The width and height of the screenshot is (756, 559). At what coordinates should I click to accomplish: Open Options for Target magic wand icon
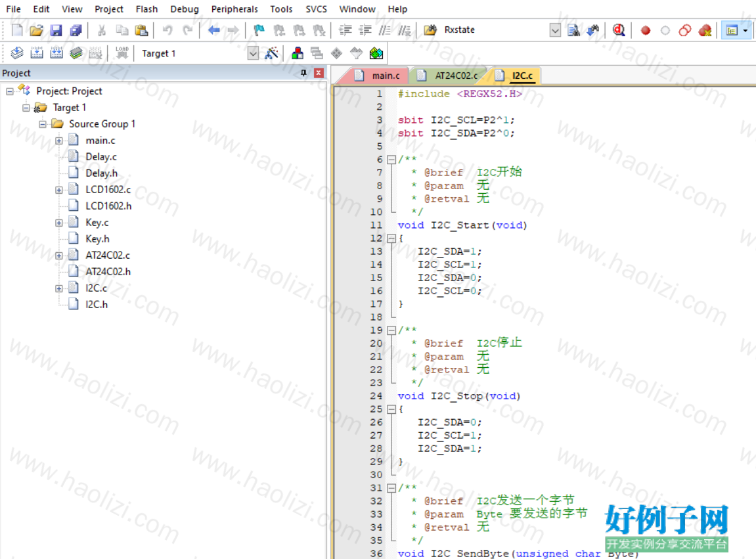point(271,53)
